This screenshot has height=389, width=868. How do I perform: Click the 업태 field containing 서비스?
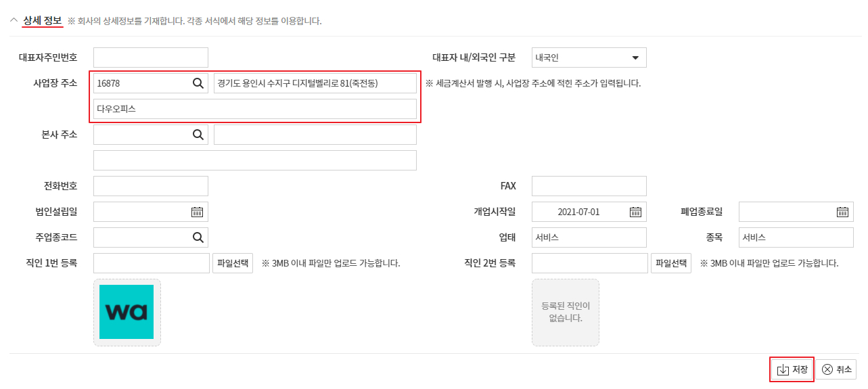[589, 237]
